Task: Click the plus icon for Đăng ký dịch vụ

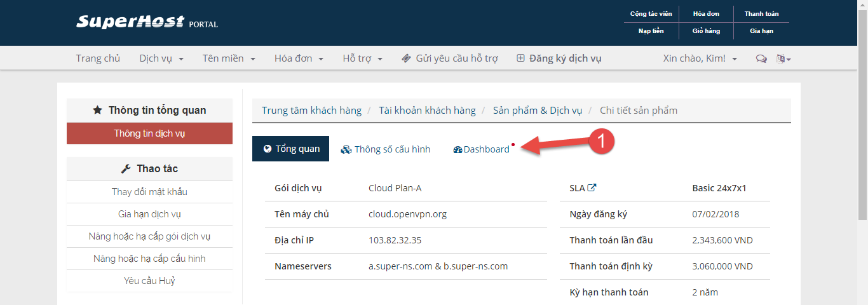Action: click(520, 58)
